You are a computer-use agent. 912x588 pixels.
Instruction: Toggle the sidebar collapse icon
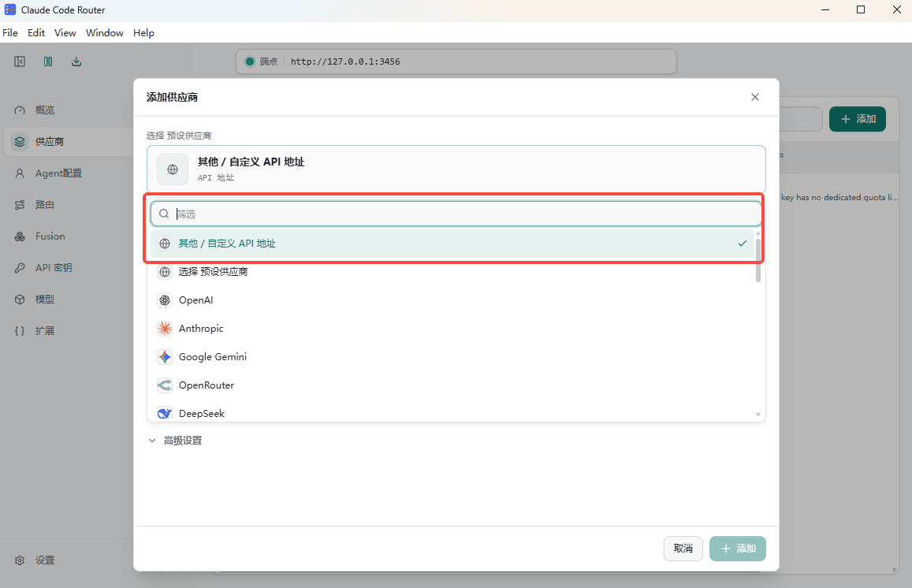click(20, 61)
